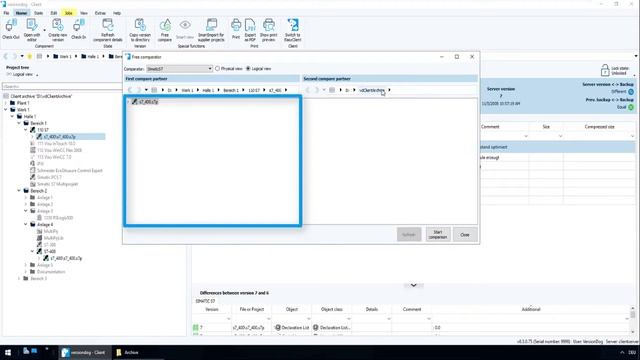
Task: Open the Size column filter dropdown
Action: point(560,136)
